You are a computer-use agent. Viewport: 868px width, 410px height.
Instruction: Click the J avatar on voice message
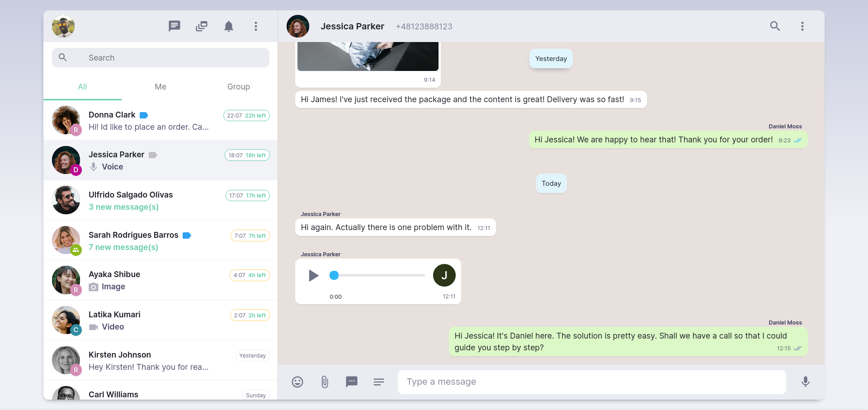click(x=444, y=275)
